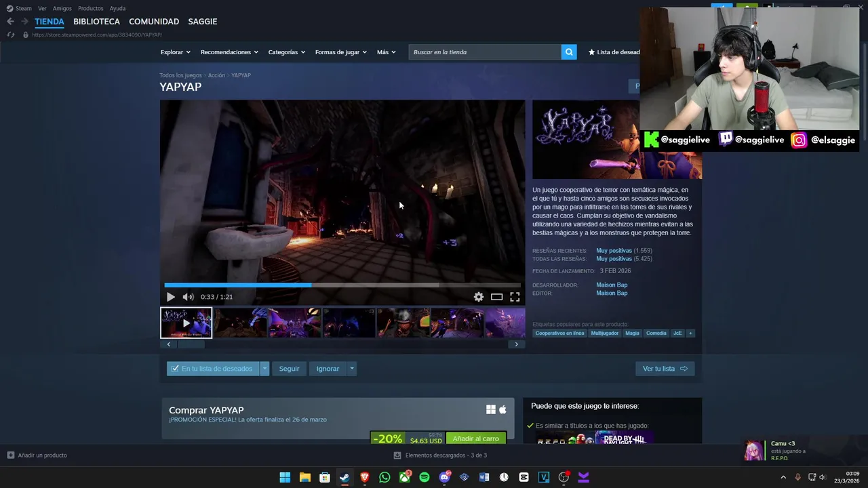Click 'Todos los juegos' breadcrumb

pos(180,75)
